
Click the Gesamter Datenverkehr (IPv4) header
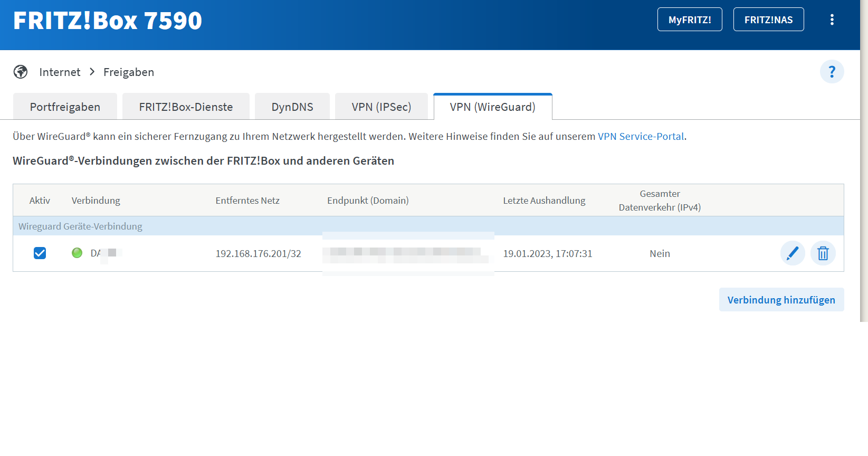click(x=660, y=201)
